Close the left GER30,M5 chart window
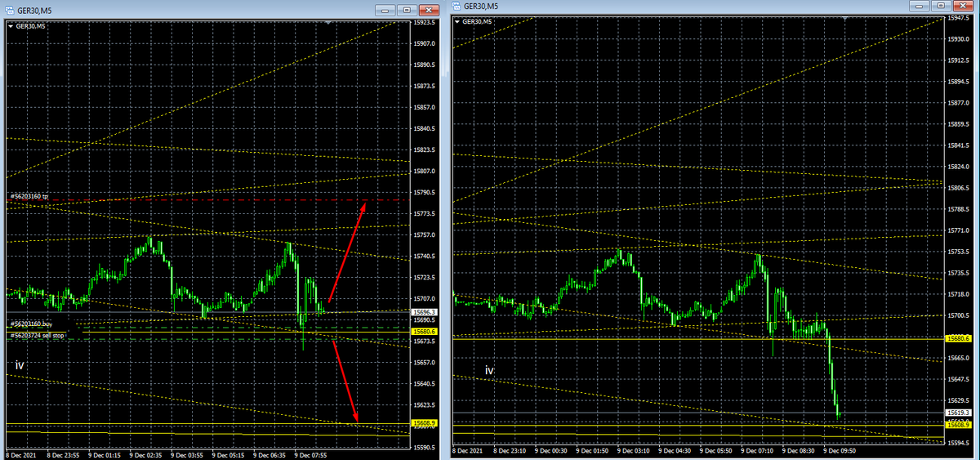 (x=427, y=10)
